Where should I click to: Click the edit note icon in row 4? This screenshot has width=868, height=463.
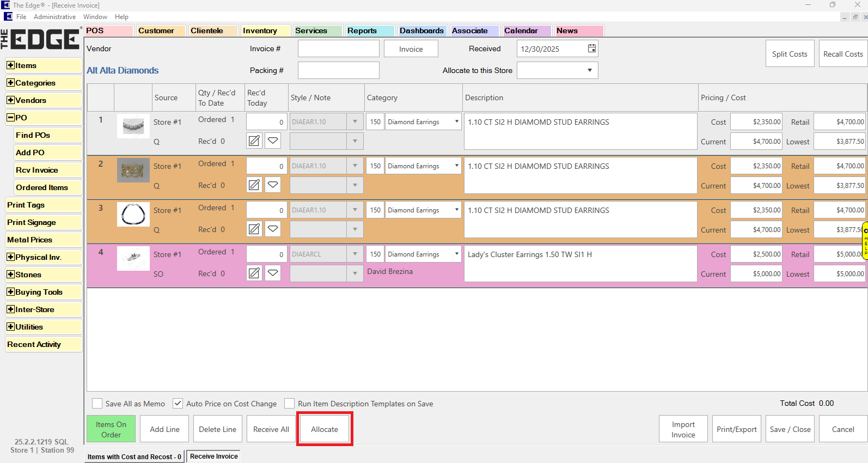point(254,273)
